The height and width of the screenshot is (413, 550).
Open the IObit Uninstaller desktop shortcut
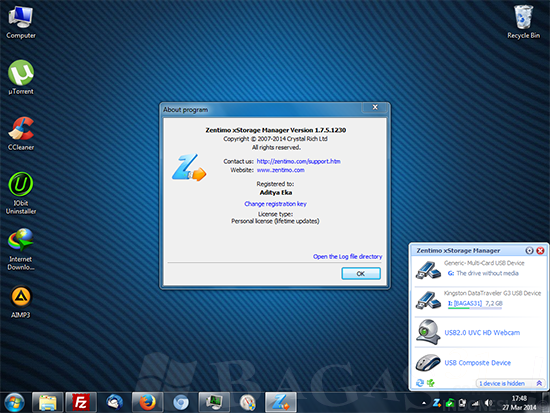pos(21,193)
